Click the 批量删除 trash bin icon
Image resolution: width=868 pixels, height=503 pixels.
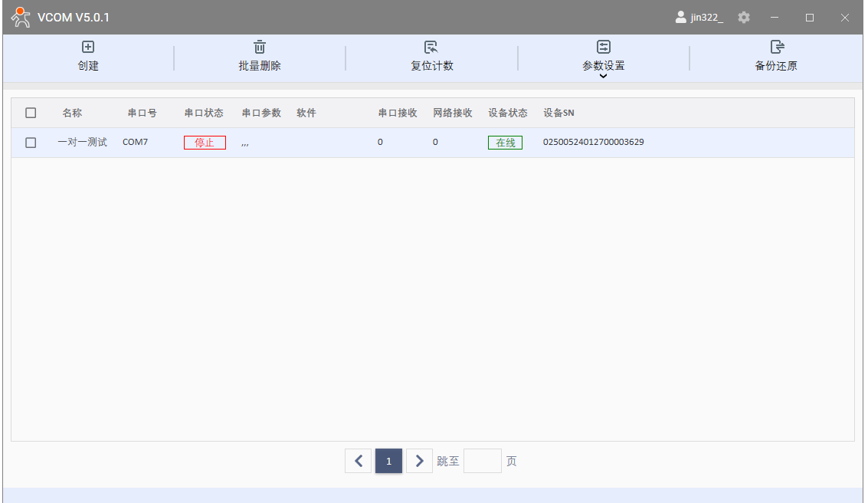pos(260,48)
